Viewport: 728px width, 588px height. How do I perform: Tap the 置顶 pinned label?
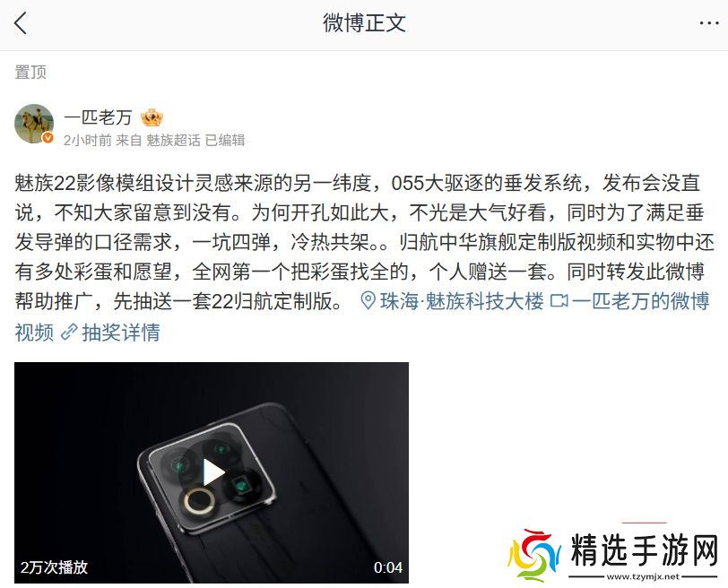tap(30, 73)
